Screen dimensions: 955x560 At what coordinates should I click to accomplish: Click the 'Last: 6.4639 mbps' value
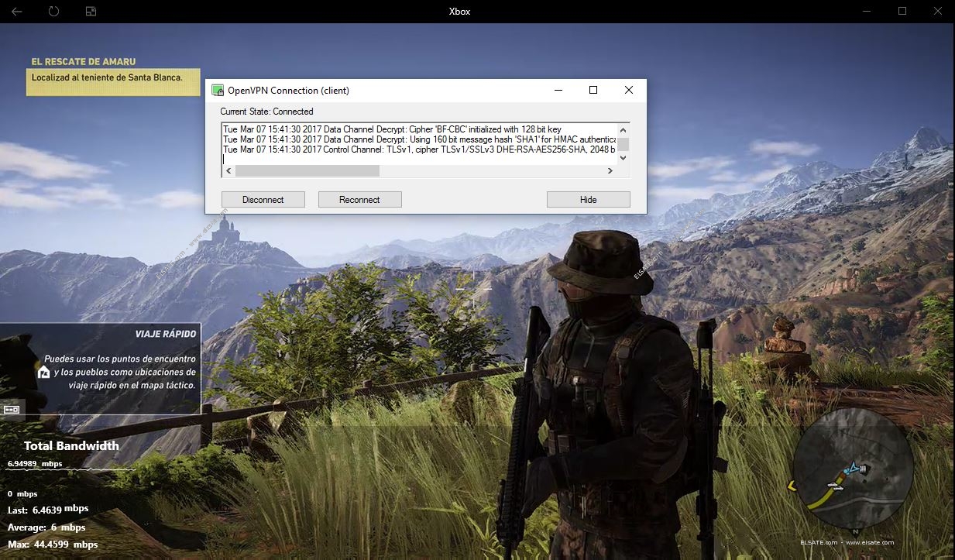[x=48, y=510]
